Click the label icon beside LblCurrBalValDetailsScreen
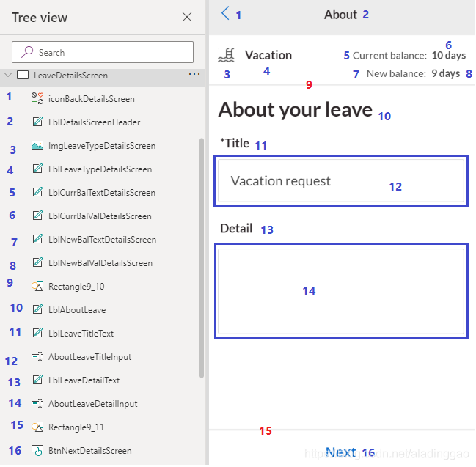Screen dimensions: 476x467 coord(37,216)
